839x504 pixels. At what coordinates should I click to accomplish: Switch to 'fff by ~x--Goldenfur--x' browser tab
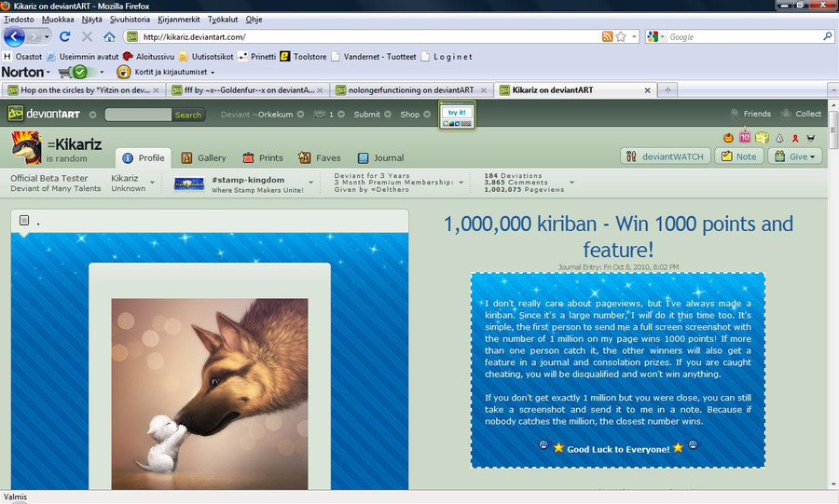coord(247,90)
